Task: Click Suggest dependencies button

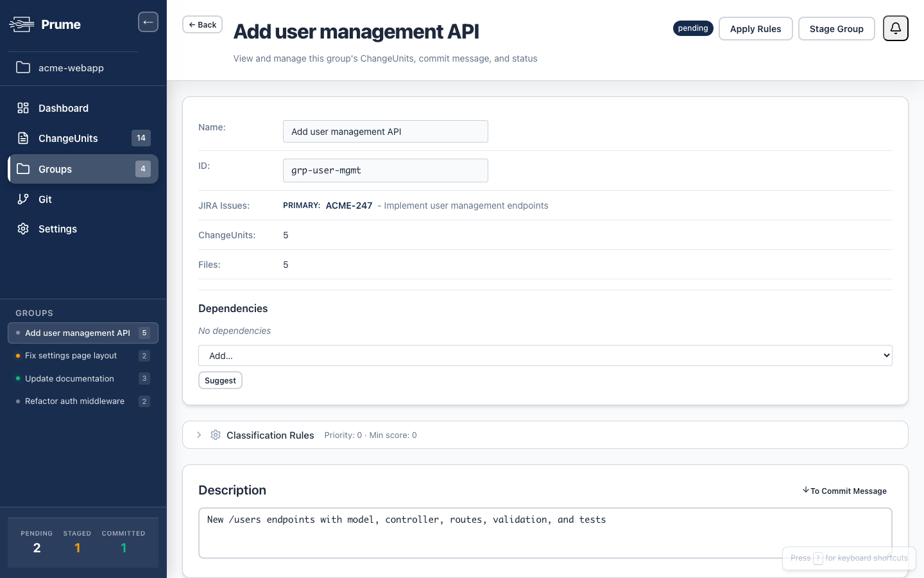Action: [220, 380]
